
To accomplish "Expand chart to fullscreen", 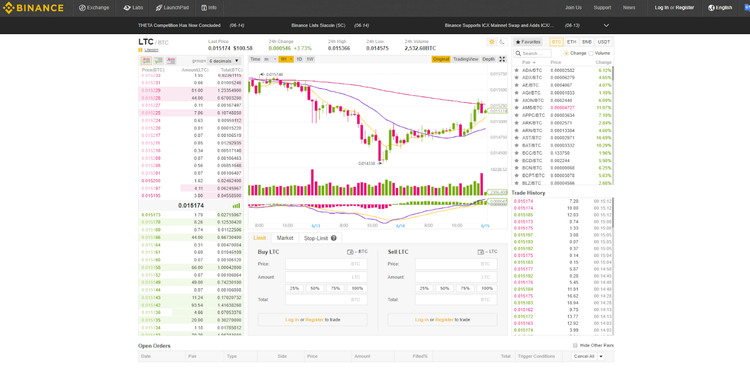I will click(502, 59).
